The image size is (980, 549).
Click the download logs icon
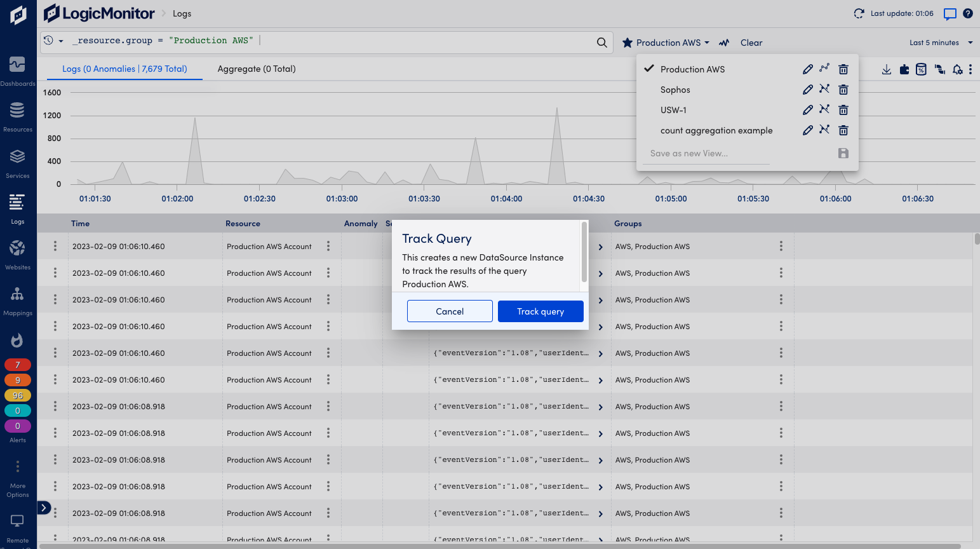pyautogui.click(x=886, y=69)
